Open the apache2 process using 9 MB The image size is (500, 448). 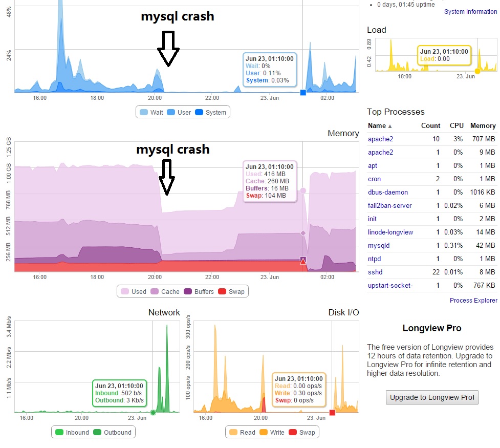[x=380, y=153]
